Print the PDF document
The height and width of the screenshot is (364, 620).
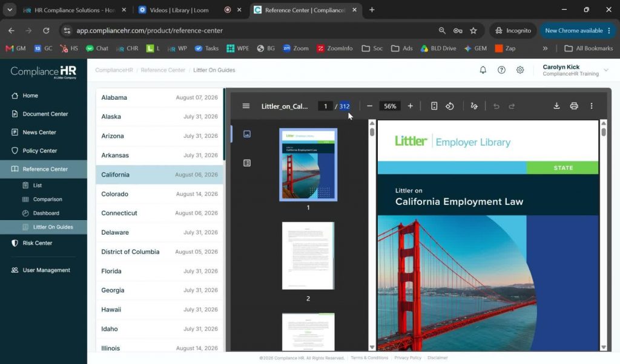[574, 106]
